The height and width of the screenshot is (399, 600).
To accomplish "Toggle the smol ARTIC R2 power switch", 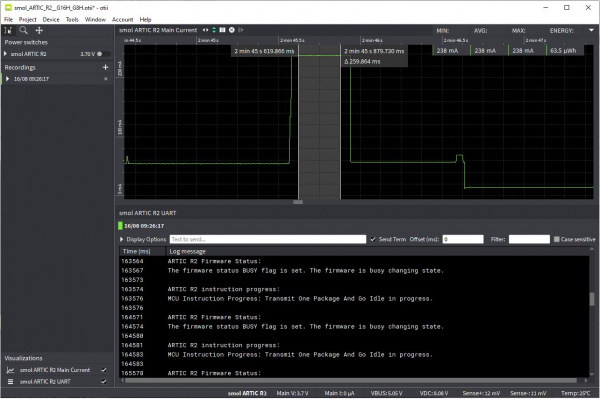I will click(103, 54).
